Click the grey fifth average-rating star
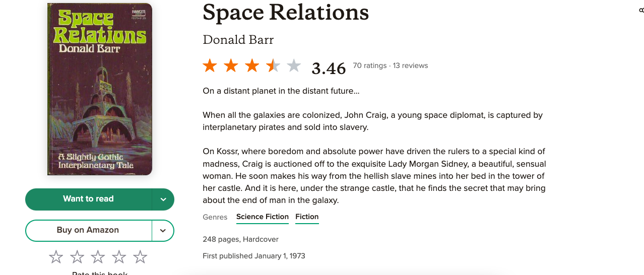The width and height of the screenshot is (644, 275). coord(294,65)
